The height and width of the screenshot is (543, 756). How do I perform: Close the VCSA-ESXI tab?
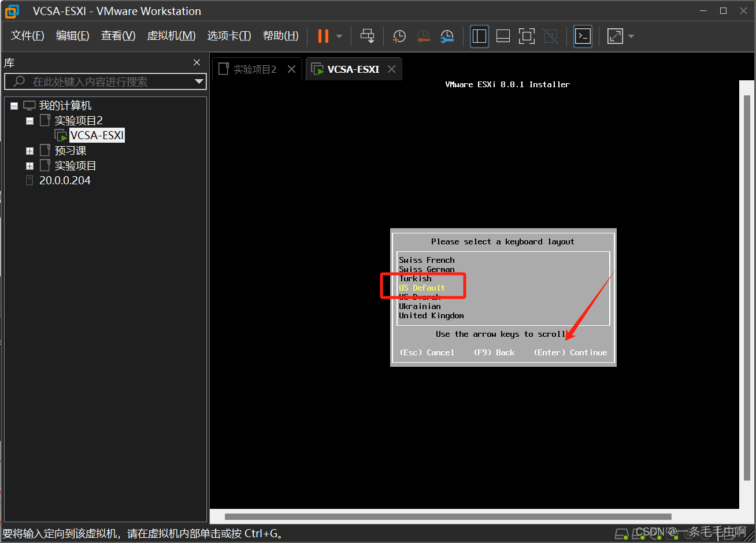click(x=392, y=69)
